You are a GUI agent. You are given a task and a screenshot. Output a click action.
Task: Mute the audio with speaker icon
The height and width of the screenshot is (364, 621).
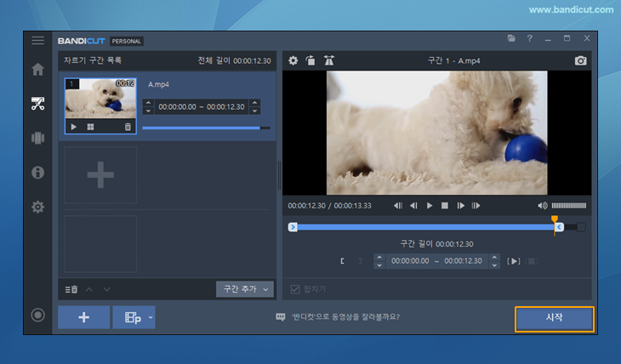coord(543,205)
